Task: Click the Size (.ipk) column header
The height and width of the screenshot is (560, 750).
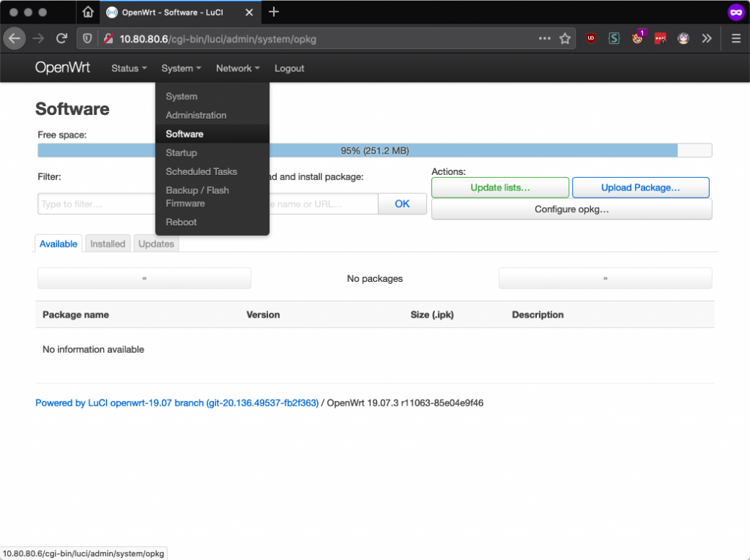Action: (x=432, y=315)
